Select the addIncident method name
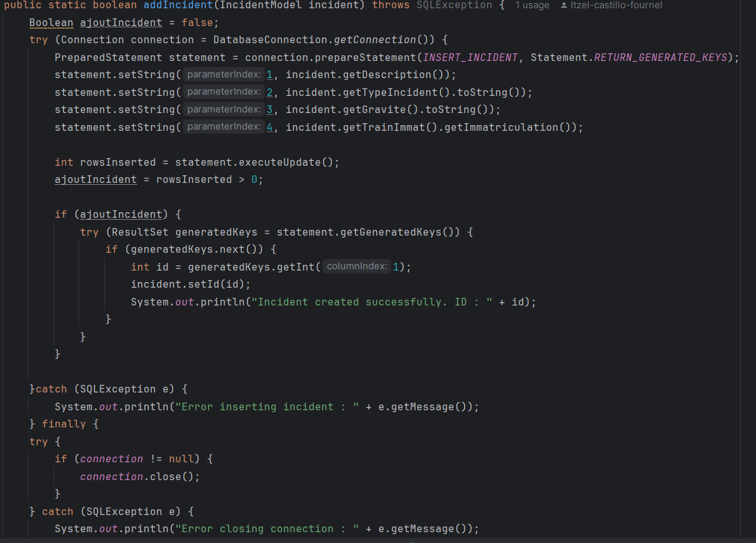Screen dimensions: 756x543 (178, 5)
